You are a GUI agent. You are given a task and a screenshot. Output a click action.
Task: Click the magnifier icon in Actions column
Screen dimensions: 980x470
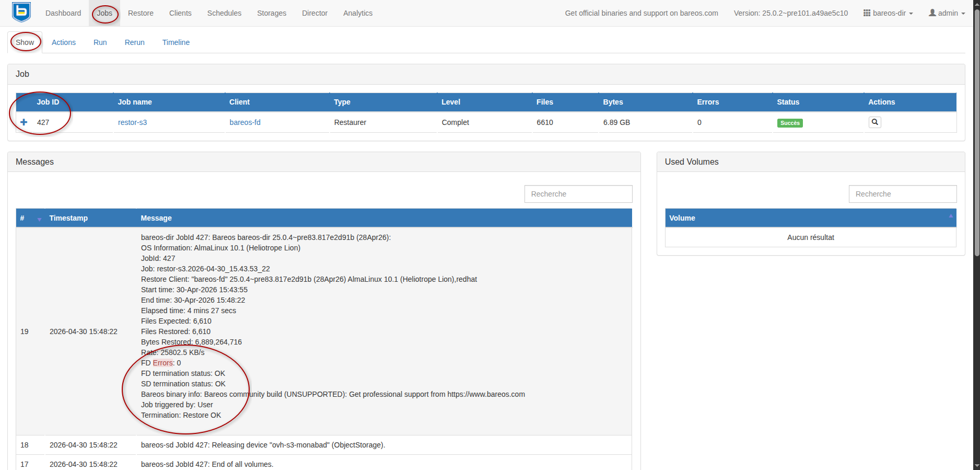click(x=874, y=122)
